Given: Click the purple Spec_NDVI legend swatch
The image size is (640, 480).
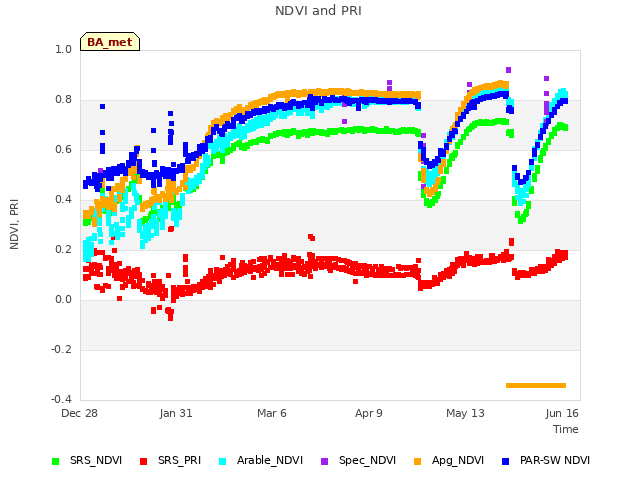Looking at the screenshot, I should [324, 461].
